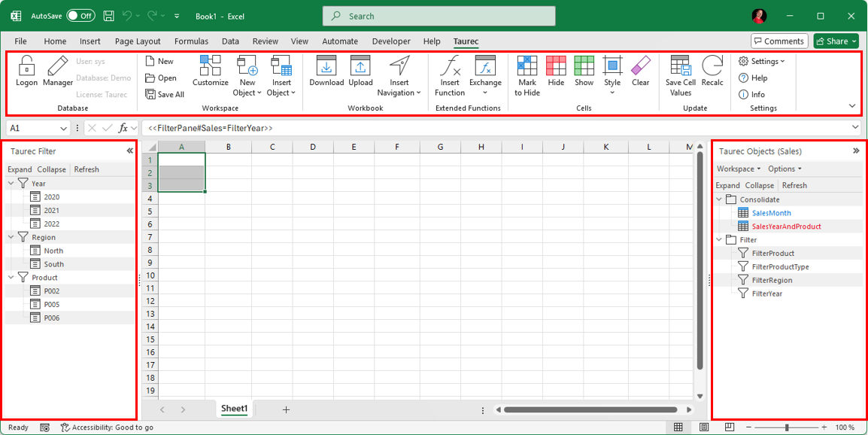This screenshot has width=868, height=435.
Task: Click Expand in Taurec Filter pane
Action: (20, 169)
